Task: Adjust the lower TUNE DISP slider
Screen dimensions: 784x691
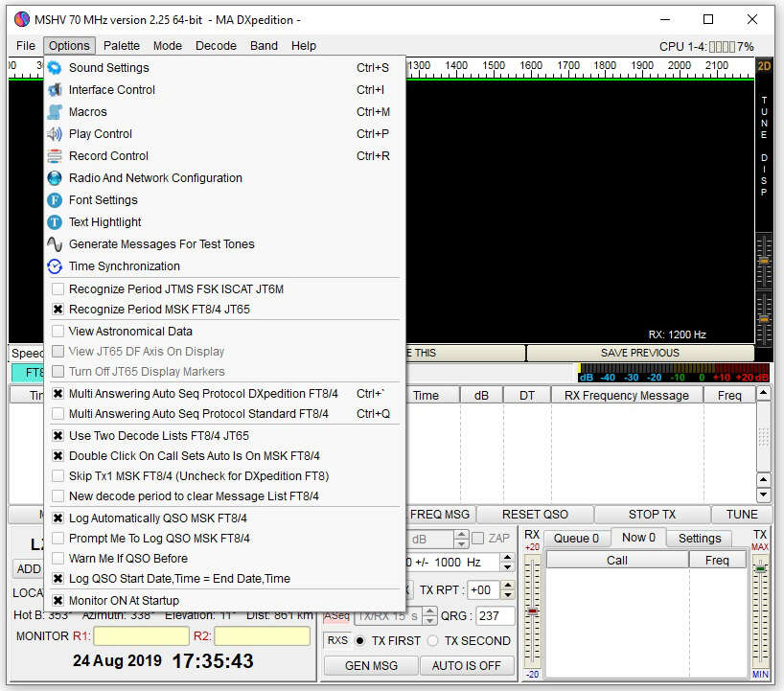Action: pyautogui.click(x=764, y=319)
